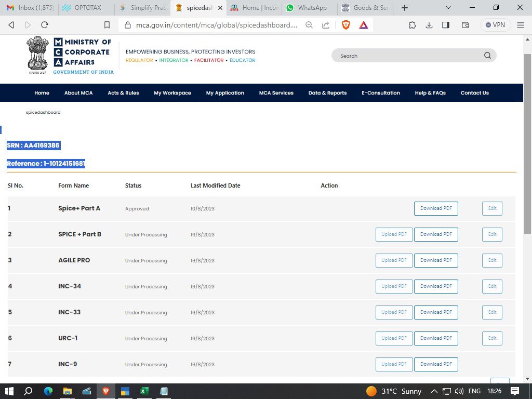Image resolution: width=532 pixels, height=399 pixels.
Task: Edit Spice+ Part A form
Action: tap(492, 208)
